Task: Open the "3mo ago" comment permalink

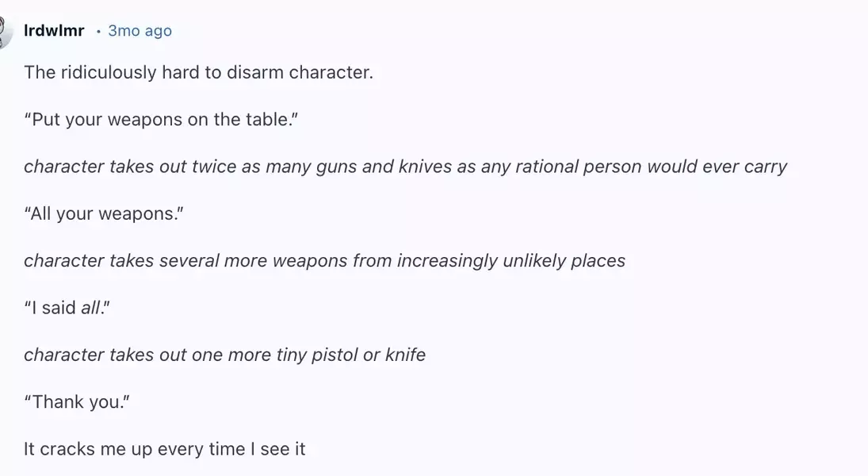Action: 140,30
